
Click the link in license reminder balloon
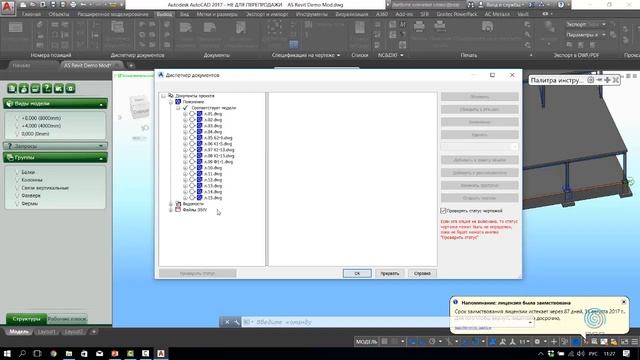coord(473,328)
